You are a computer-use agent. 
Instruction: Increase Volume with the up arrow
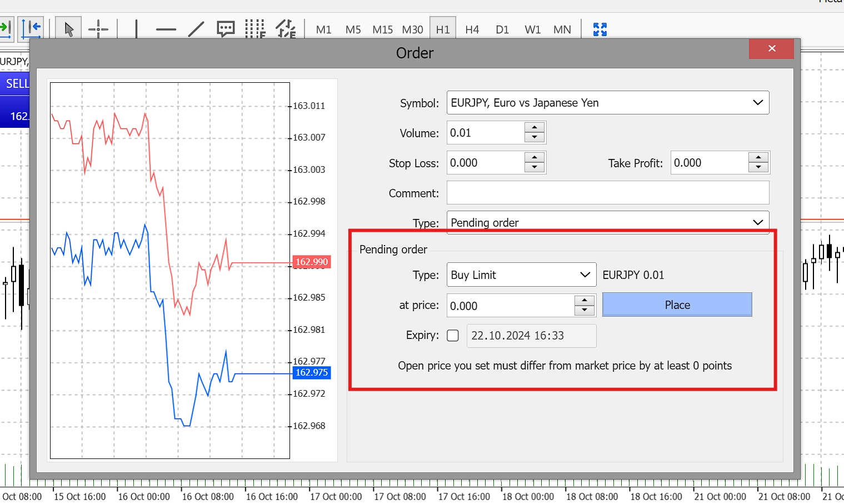(535, 128)
